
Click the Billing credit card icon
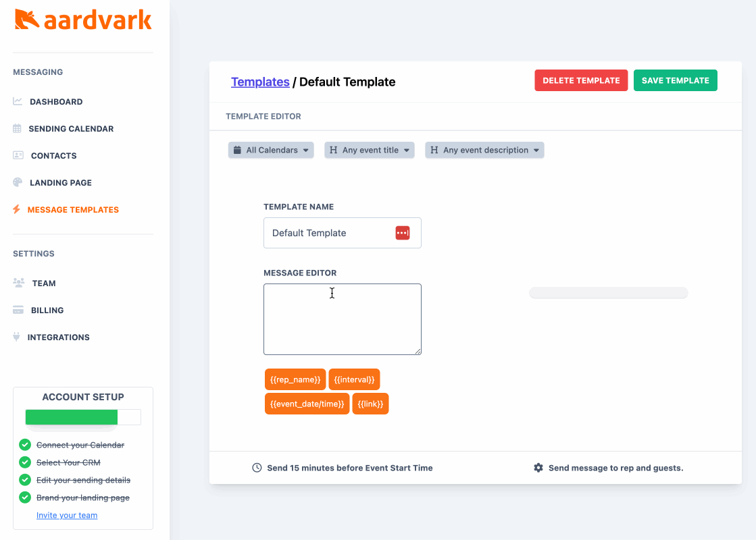pos(18,310)
